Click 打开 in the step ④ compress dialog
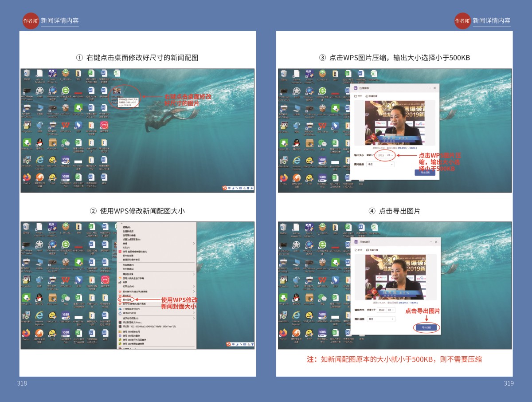The image size is (532, 402). tap(359, 250)
